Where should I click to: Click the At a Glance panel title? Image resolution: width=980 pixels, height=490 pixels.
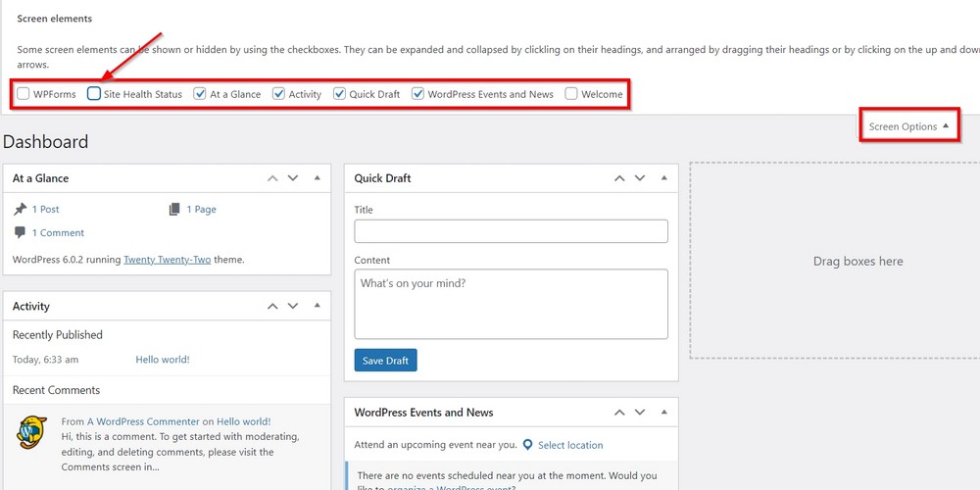point(40,178)
